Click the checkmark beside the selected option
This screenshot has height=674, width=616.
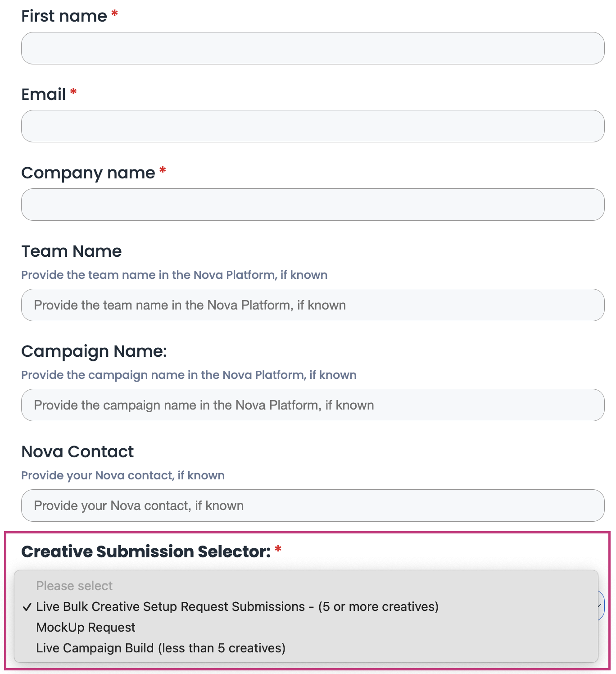(27, 607)
